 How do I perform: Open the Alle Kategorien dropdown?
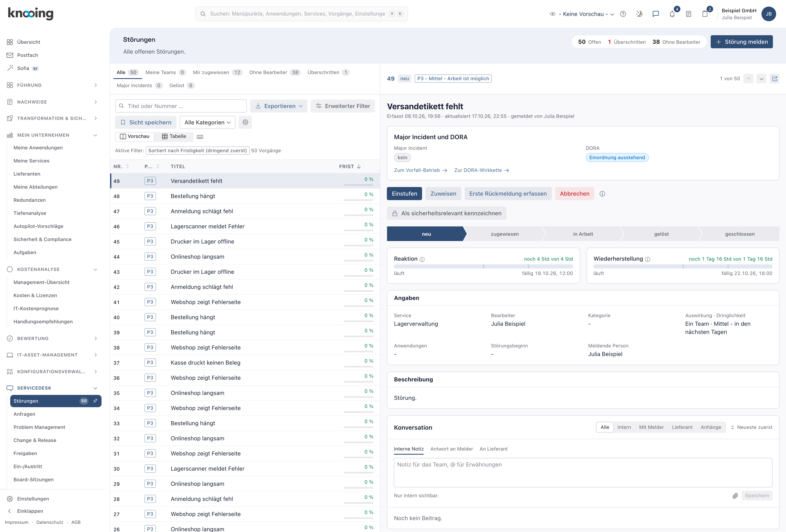(x=208, y=122)
